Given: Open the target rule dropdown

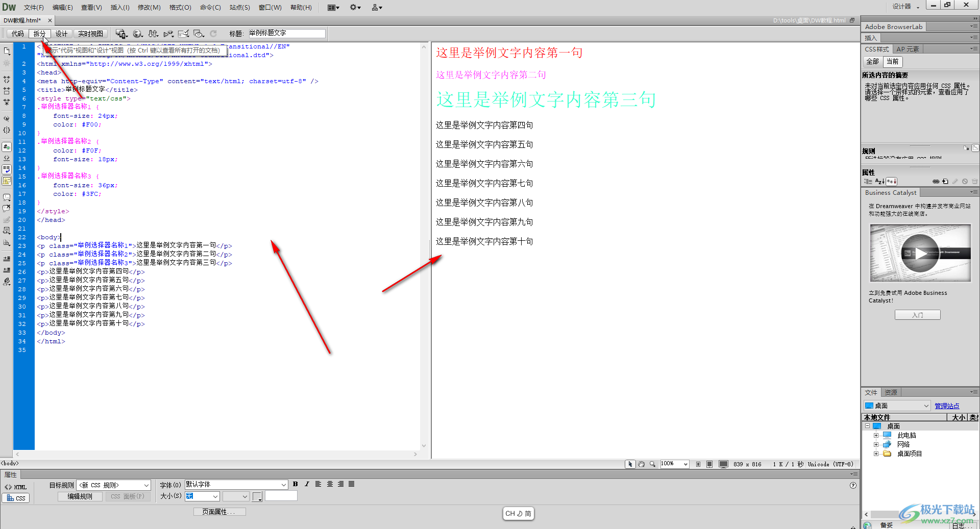Looking at the screenshot, I should pyautogui.click(x=114, y=485).
